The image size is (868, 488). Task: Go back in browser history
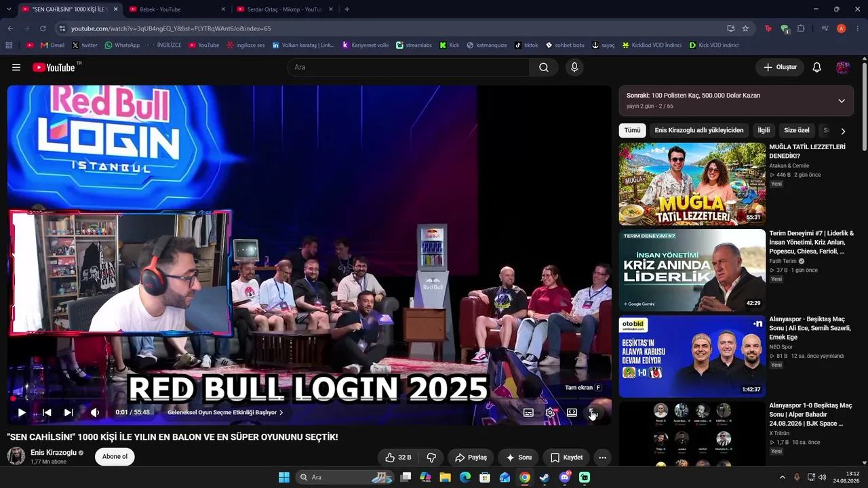(x=10, y=28)
